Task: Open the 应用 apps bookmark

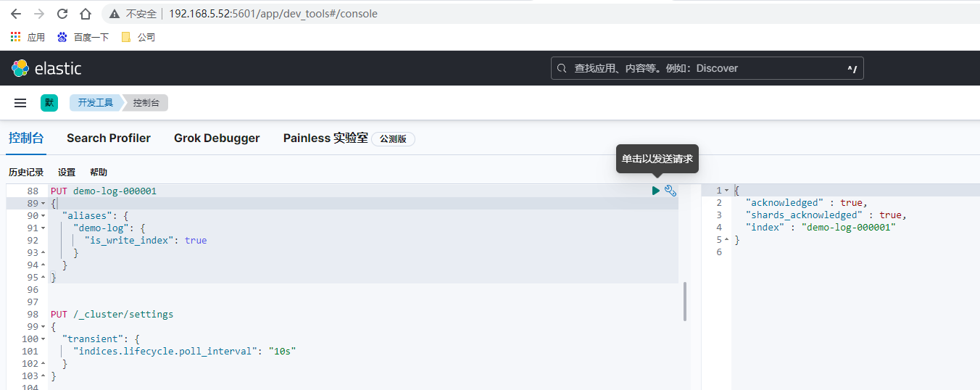Action: click(28, 37)
